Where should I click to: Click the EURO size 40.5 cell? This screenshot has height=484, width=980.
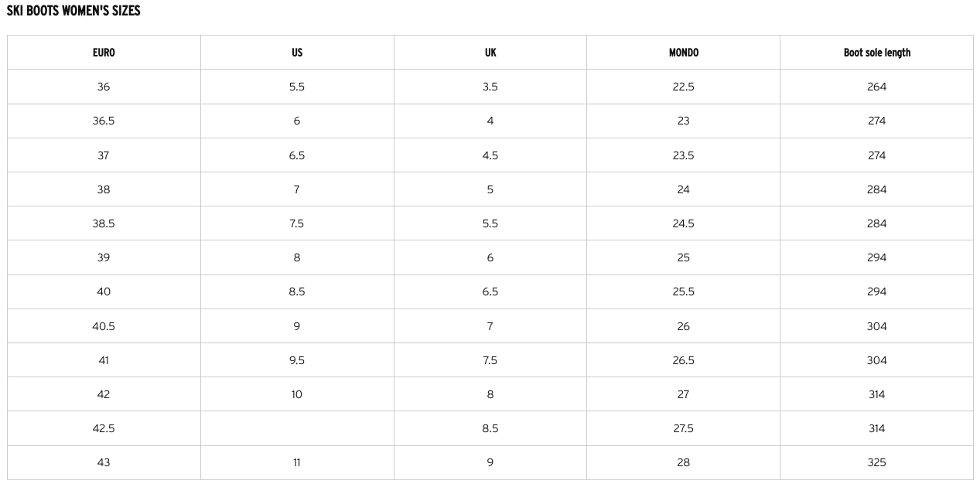(x=104, y=326)
